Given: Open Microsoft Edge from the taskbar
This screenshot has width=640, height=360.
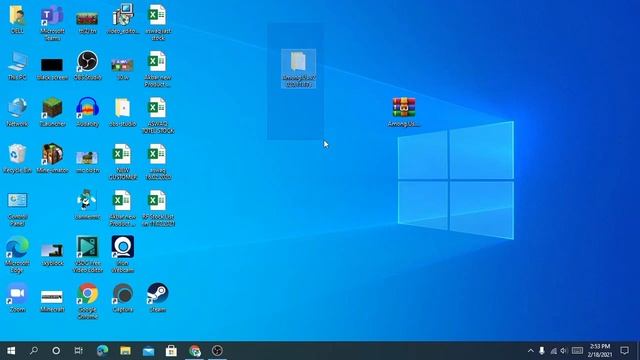Looking at the screenshot, I should pos(102,351).
